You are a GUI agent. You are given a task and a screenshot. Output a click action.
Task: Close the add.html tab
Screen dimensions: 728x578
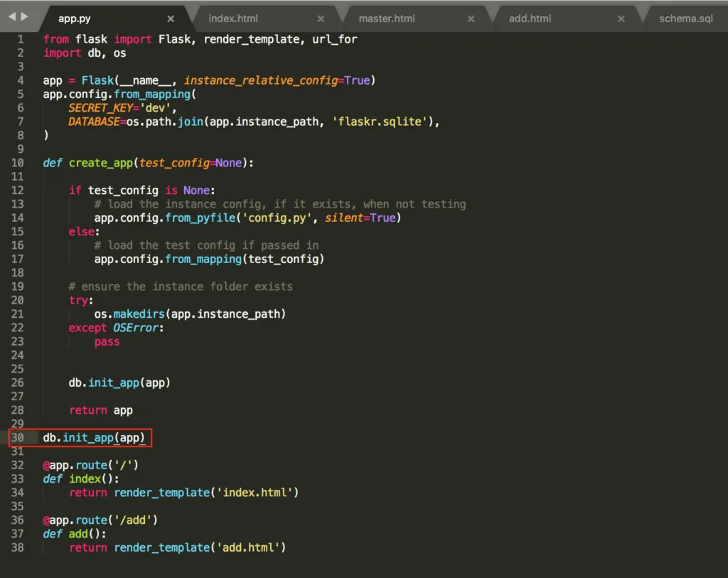click(x=621, y=18)
